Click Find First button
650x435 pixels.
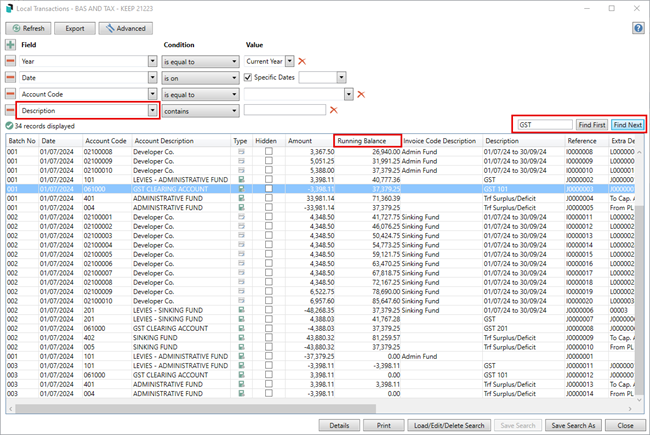click(592, 125)
